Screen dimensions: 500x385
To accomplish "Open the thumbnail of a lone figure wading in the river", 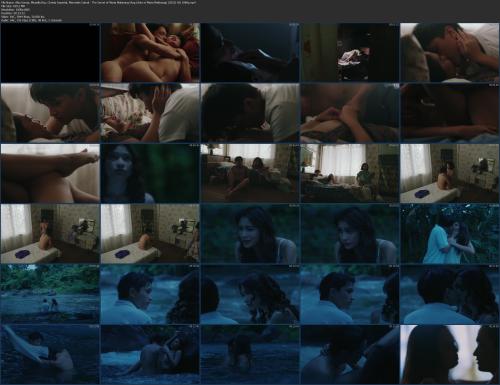I will point(250,354).
